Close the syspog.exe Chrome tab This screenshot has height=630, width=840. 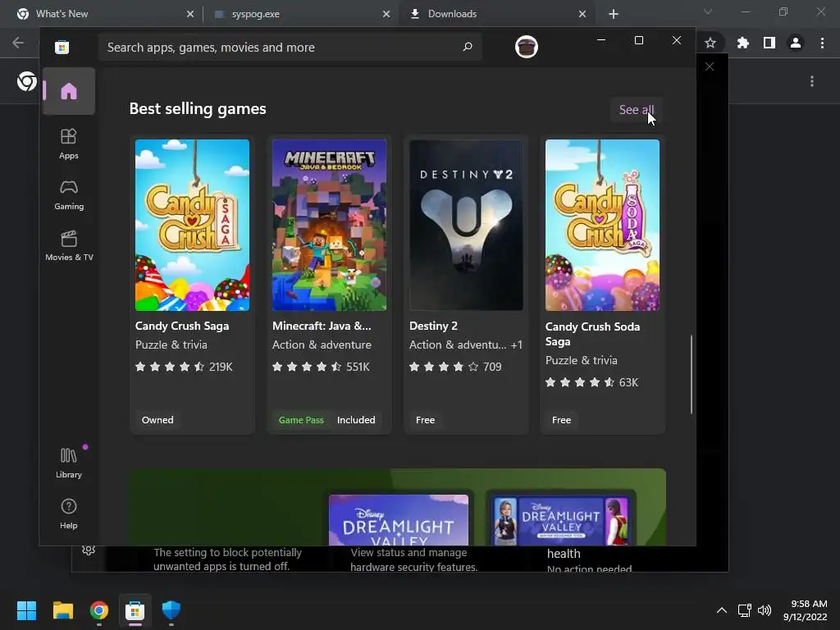pyautogui.click(x=386, y=15)
